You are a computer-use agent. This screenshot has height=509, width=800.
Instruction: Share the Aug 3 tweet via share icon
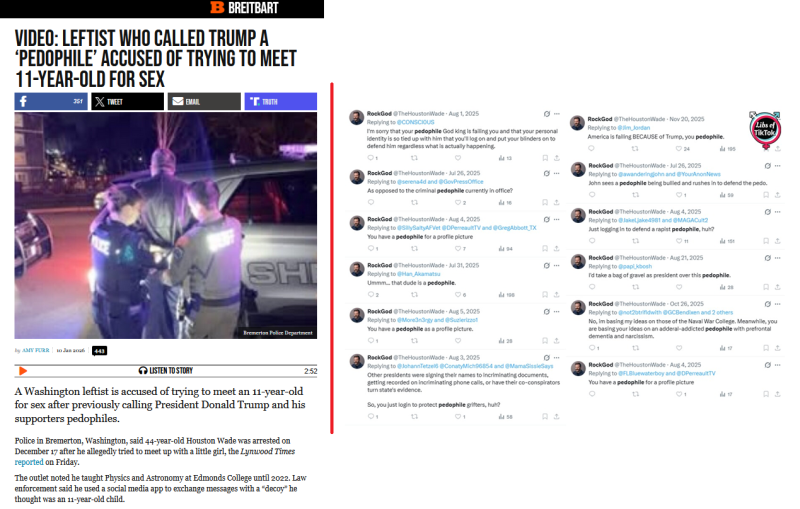pos(557,417)
